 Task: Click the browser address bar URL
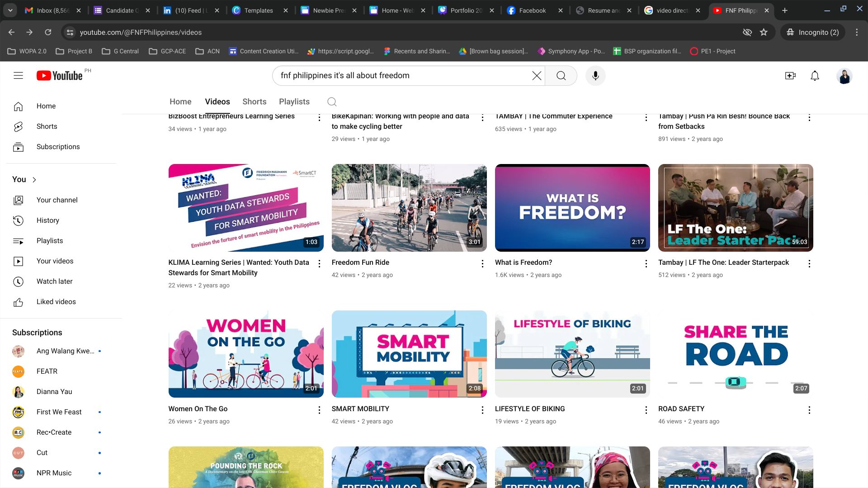[x=141, y=33]
